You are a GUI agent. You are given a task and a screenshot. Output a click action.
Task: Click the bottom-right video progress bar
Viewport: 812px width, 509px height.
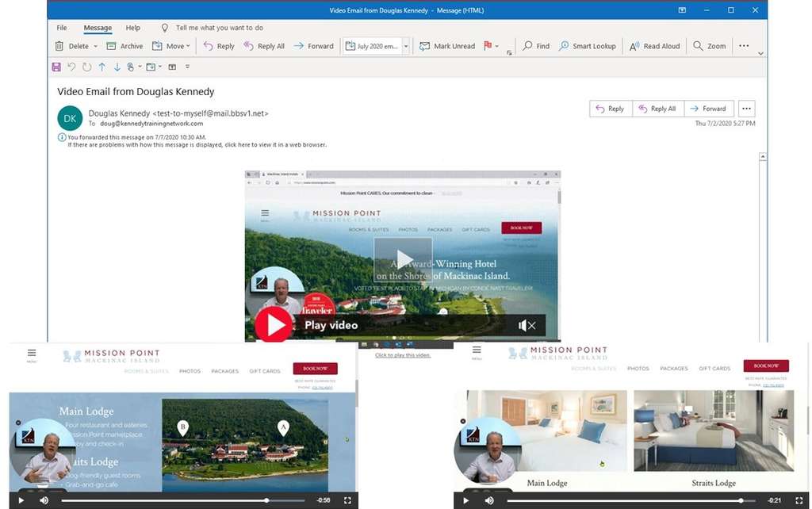[x=632, y=501]
